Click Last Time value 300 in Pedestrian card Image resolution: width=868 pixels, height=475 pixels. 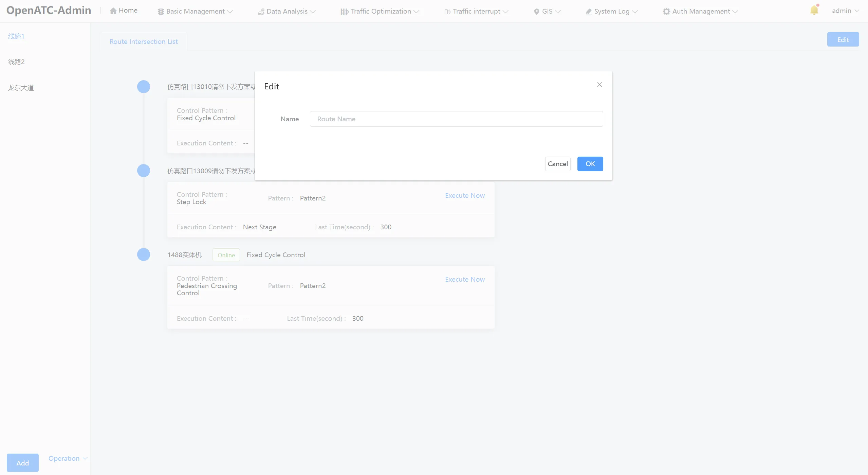[358, 318]
